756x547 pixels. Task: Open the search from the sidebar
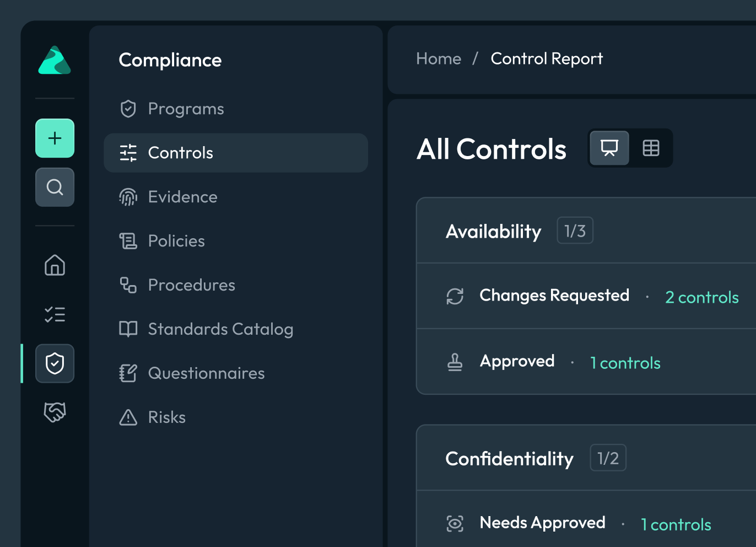(x=55, y=187)
